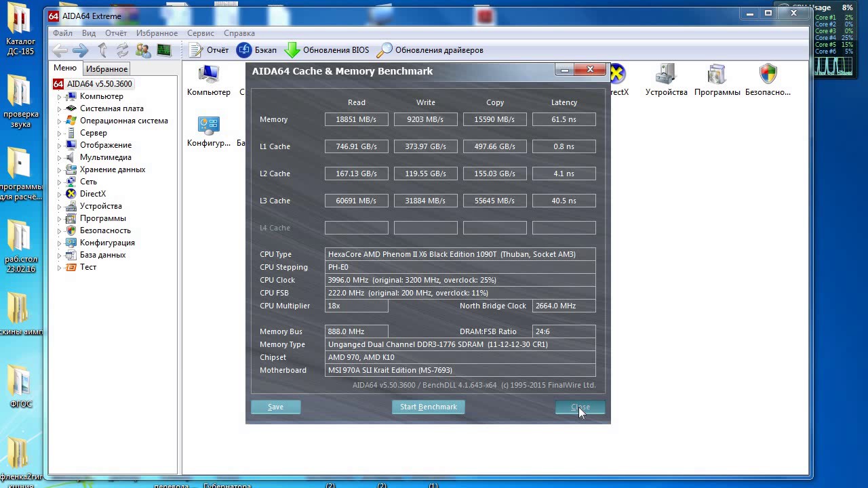Screen dimensions: 868x488
Task: Expand the Устройства tree node arrow
Action: pyautogui.click(x=59, y=207)
